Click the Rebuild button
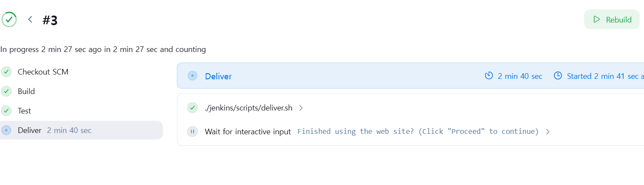Screen dimensions: 644x185 [x=612, y=19]
